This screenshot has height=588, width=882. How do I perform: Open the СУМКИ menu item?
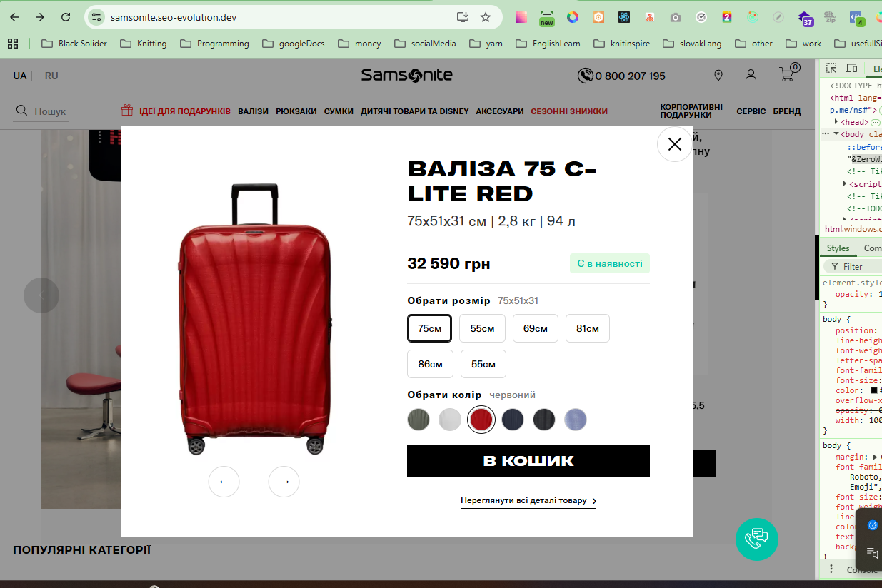[x=339, y=111]
